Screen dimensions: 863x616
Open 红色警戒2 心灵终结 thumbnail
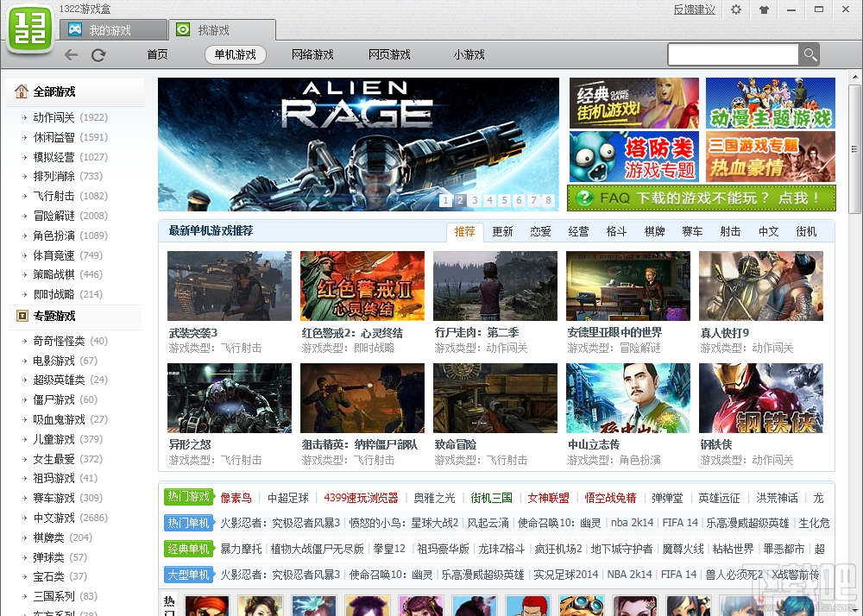tap(362, 286)
